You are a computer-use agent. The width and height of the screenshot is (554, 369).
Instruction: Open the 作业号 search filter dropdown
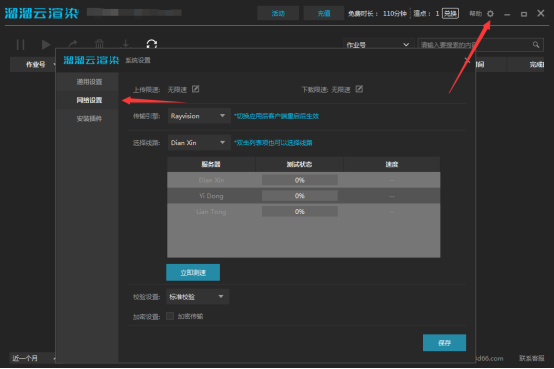tap(378, 45)
